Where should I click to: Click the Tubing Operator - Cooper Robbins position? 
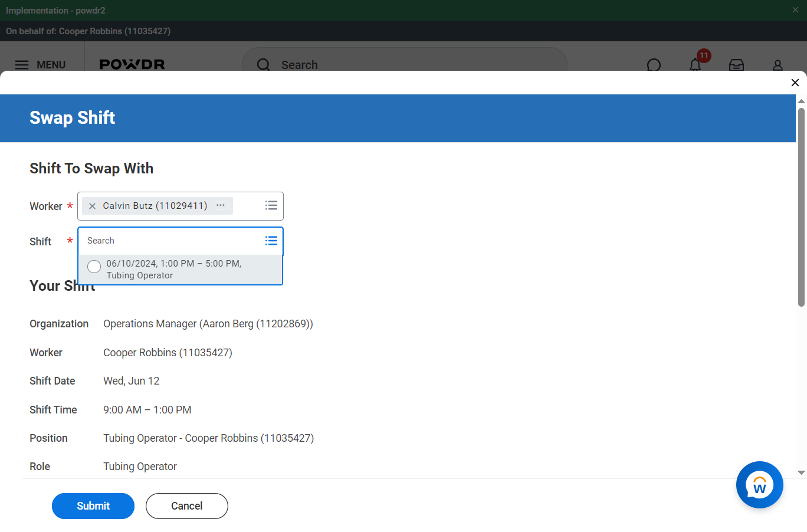[x=209, y=438]
